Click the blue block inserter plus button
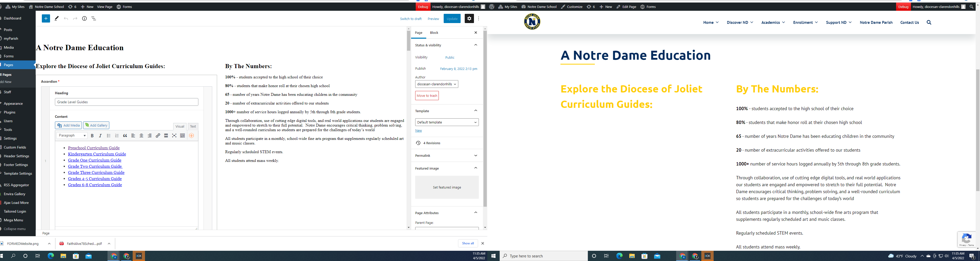This screenshot has width=980, height=261. 46,19
